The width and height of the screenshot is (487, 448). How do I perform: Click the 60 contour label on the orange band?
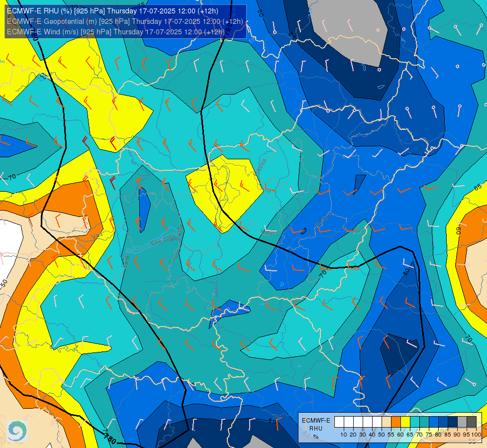point(459,230)
